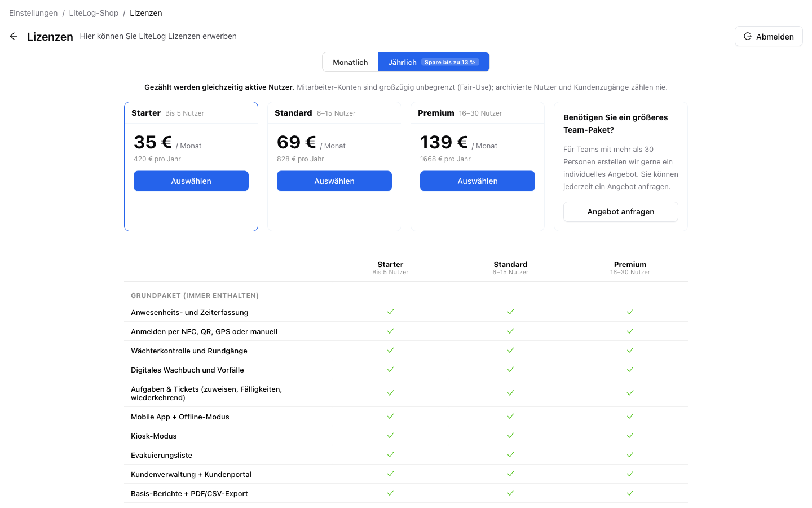Click the back arrow next to Lizenzen
This screenshot has height=508, width=812.
coord(14,36)
